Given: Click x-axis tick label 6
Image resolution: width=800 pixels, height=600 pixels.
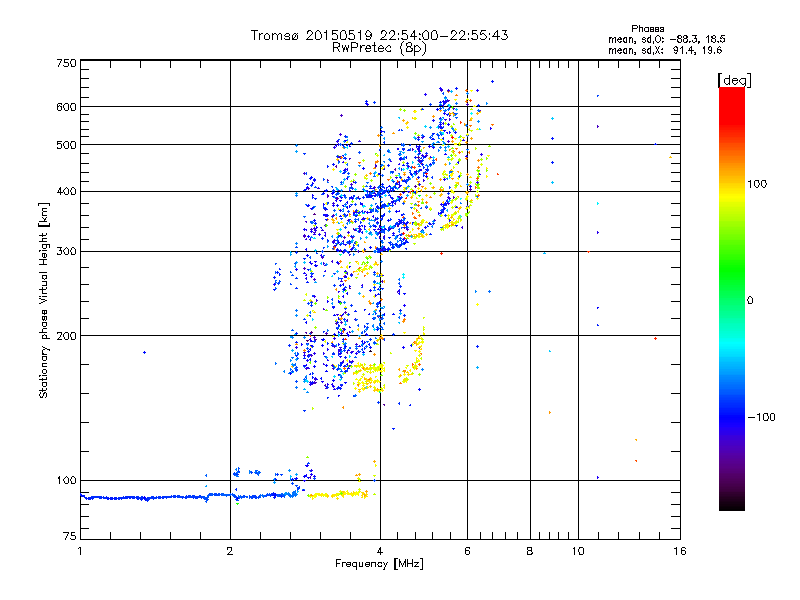Looking at the screenshot, I should (x=467, y=551).
